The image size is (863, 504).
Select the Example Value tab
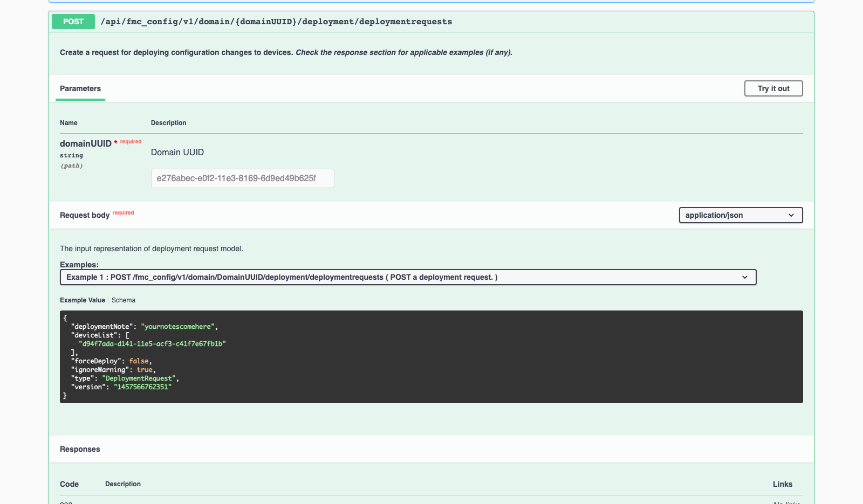pos(83,300)
